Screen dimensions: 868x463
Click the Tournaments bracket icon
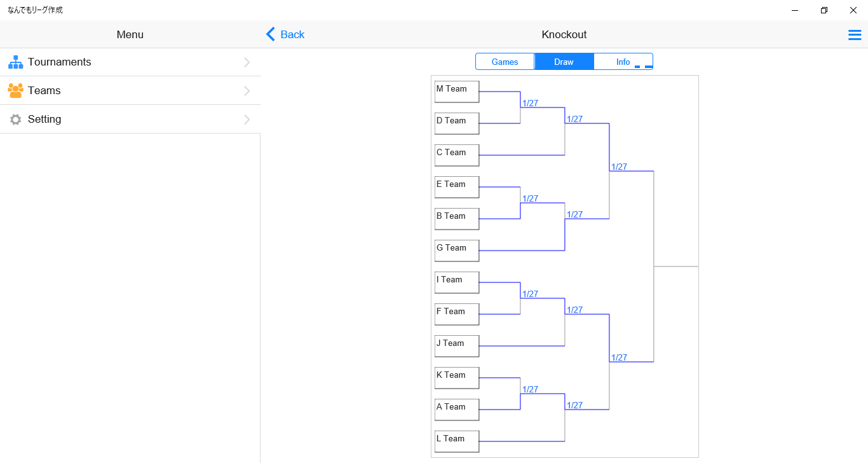coord(15,62)
